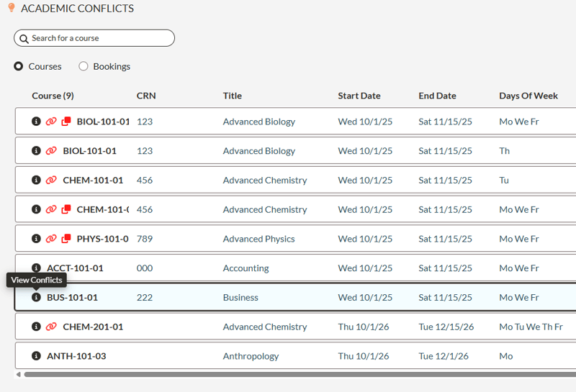Select the Bookings radio button
The height and width of the screenshot is (392, 576).
click(84, 66)
